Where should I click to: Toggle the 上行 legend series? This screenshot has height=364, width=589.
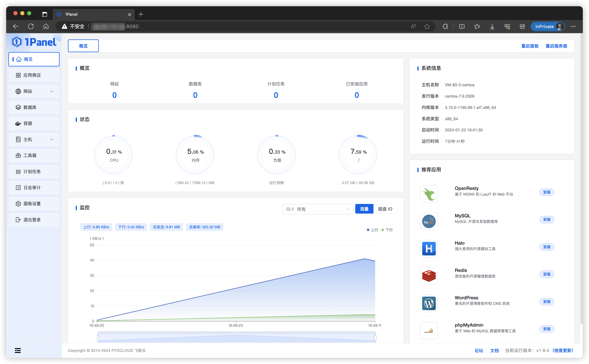tap(372, 230)
